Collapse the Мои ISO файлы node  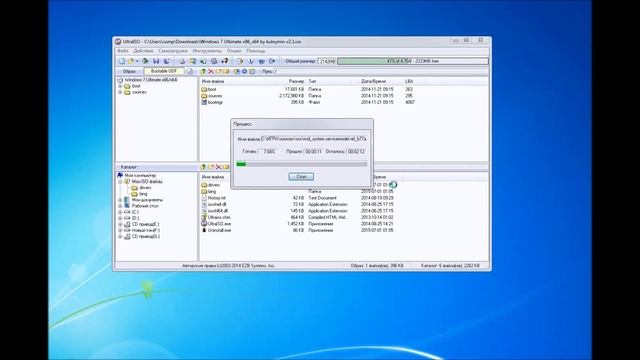(120, 182)
